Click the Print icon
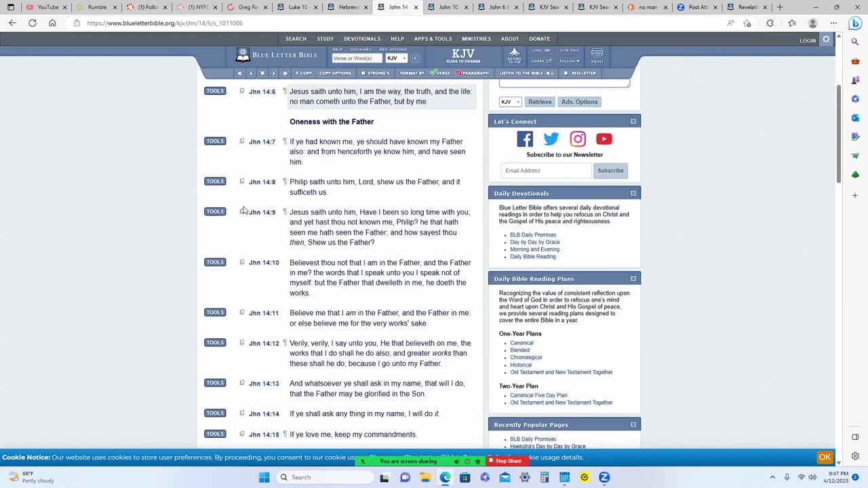 [x=597, y=55]
